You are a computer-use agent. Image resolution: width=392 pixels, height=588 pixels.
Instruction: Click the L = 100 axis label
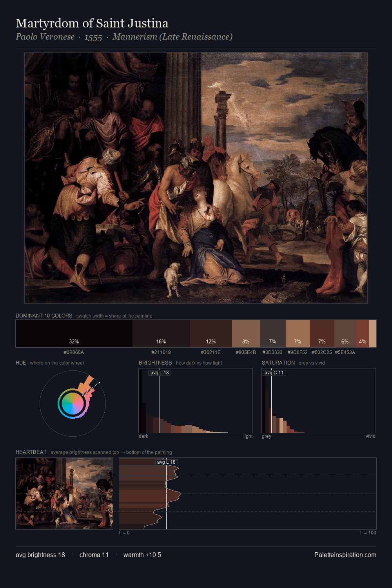368,533
